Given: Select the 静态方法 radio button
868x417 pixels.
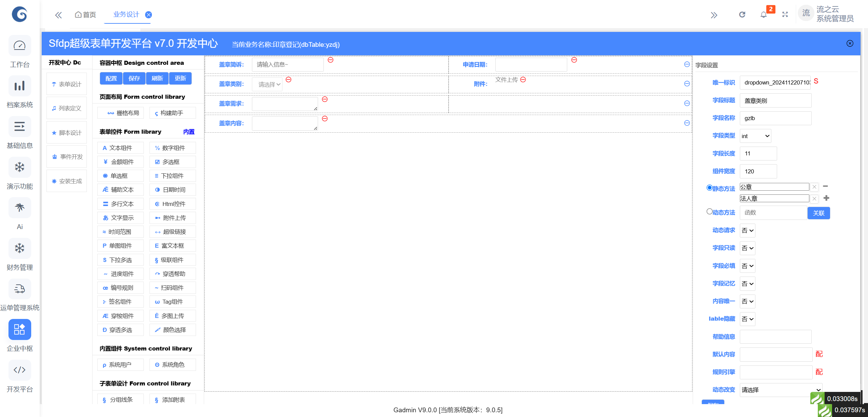Looking at the screenshot, I should (709, 188).
